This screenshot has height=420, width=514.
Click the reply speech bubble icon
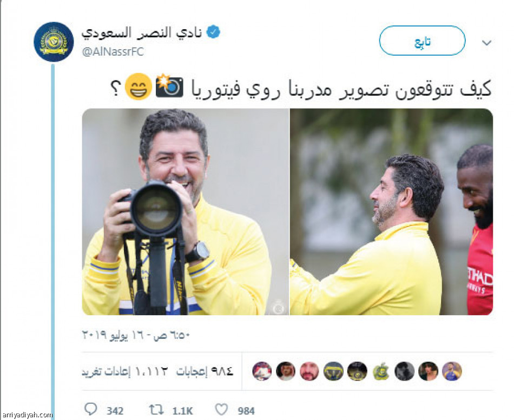[x=91, y=409]
